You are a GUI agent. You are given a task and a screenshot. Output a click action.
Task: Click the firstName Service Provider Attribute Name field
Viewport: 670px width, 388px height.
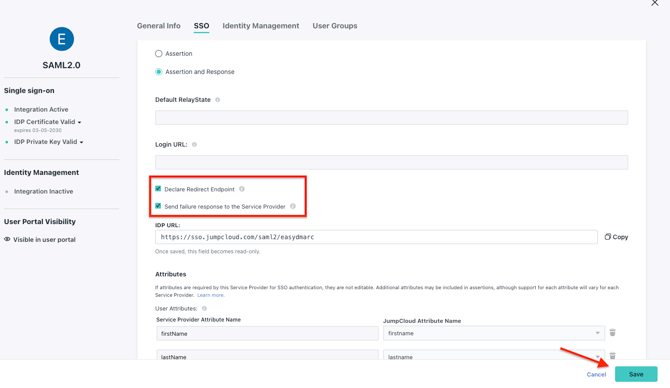coord(267,333)
